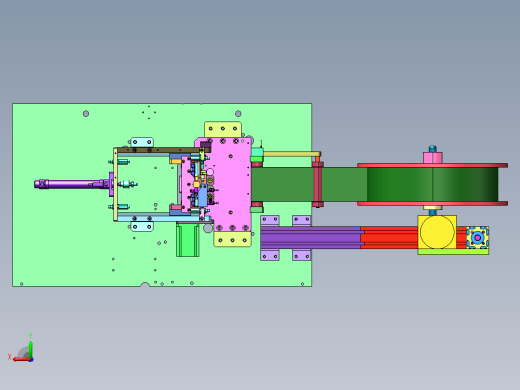Select the dark red clamp across the tape
The width and height of the screenshot is (520, 390).
318,184
